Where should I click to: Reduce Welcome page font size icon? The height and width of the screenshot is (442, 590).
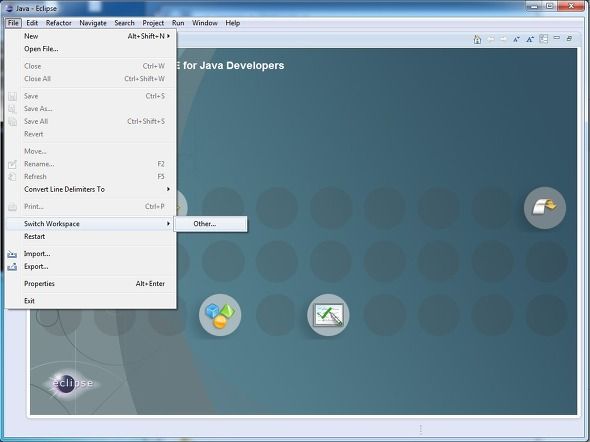516,39
